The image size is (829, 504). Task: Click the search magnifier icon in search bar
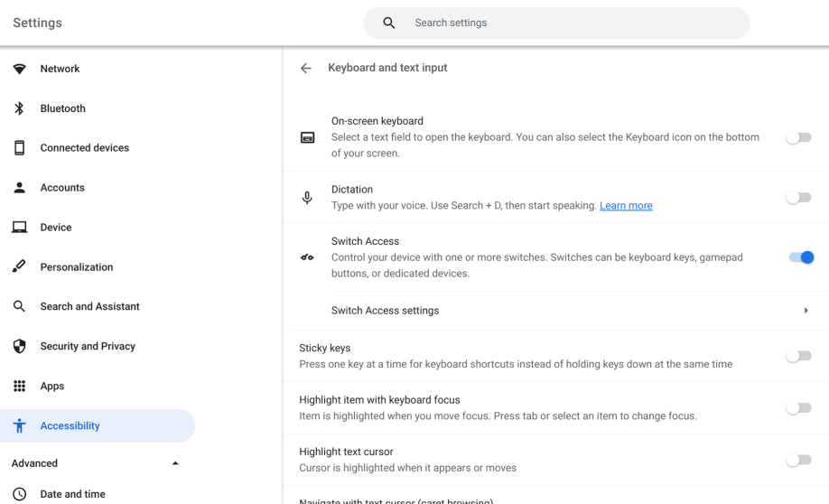(389, 23)
